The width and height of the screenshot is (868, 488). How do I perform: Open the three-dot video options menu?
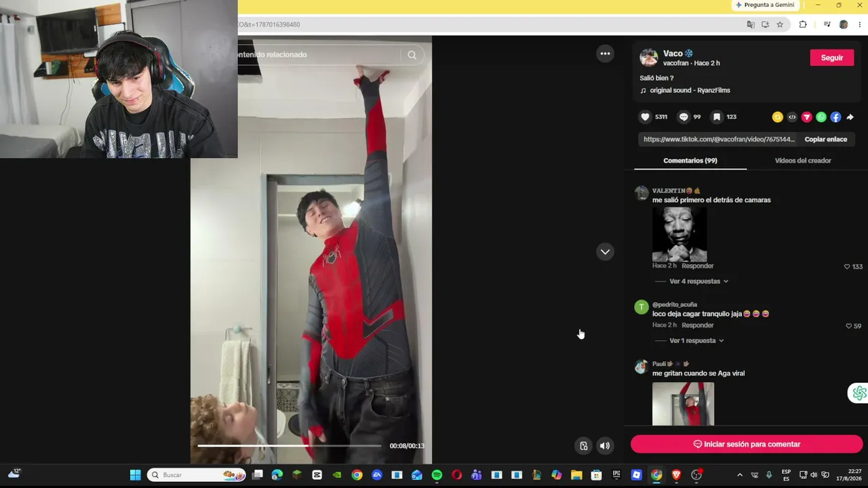point(605,54)
